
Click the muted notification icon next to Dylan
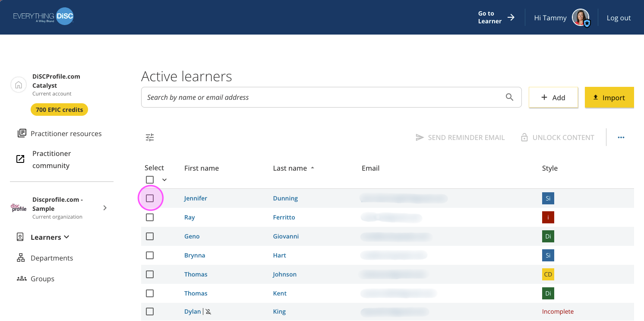click(208, 311)
